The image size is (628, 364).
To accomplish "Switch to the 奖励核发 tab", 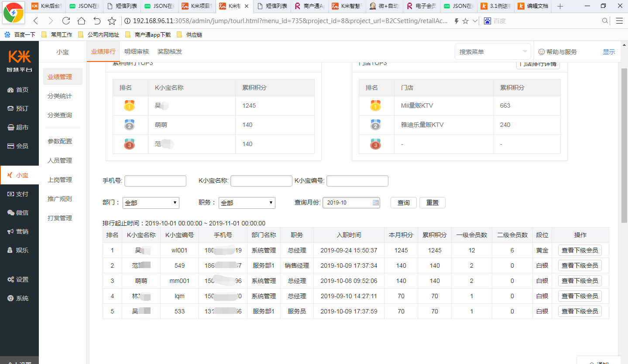I will pyautogui.click(x=170, y=51).
